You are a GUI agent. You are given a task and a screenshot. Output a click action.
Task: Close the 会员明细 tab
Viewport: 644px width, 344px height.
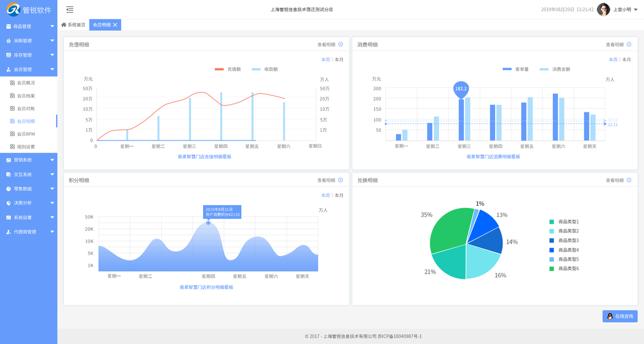(x=115, y=25)
